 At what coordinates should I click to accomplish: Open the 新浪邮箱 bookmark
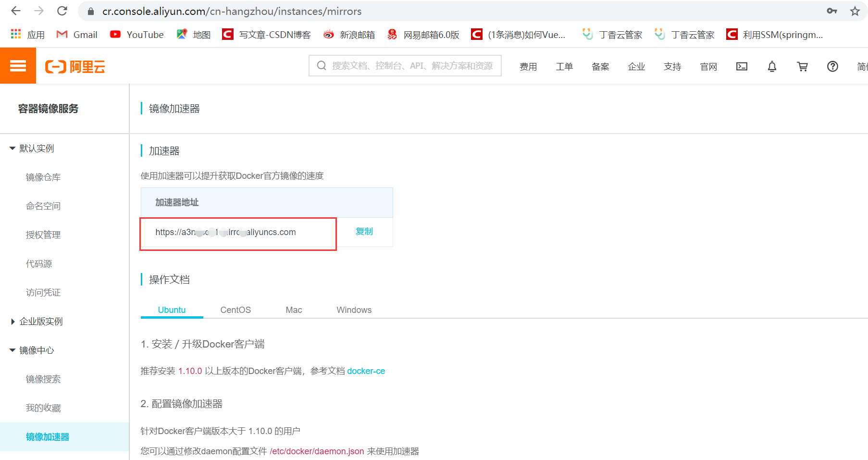[x=349, y=35]
